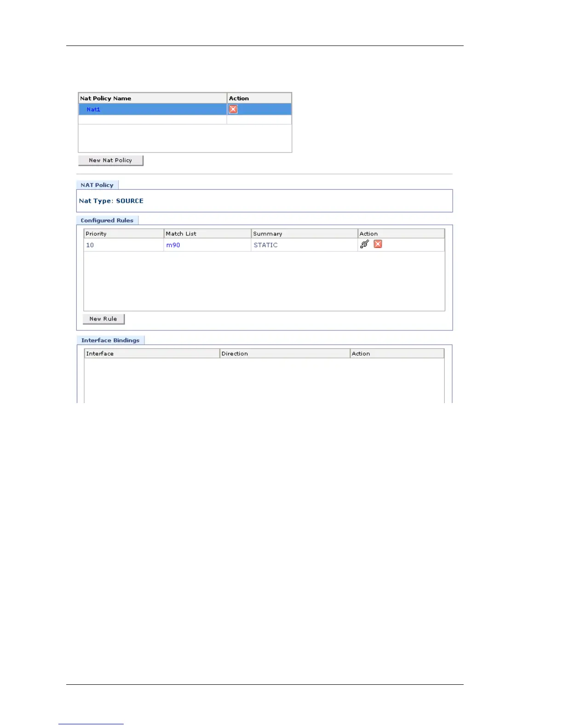Click the Action header of Interface Bindings

pyautogui.click(x=397, y=353)
